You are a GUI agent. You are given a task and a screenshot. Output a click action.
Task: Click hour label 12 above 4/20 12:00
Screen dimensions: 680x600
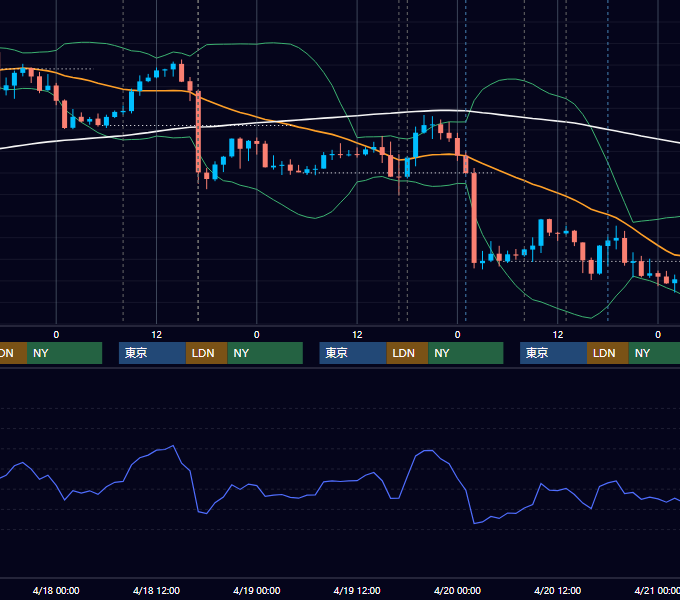(558, 335)
